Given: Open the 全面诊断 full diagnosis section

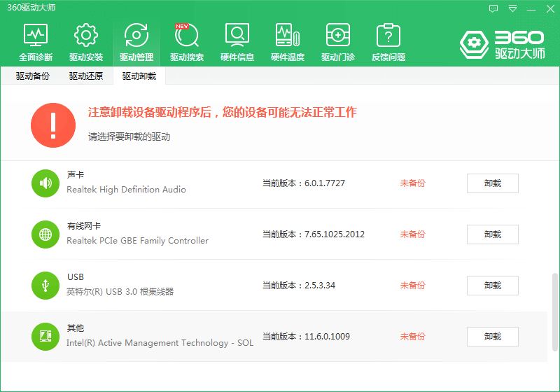Looking at the screenshot, I should (36, 42).
